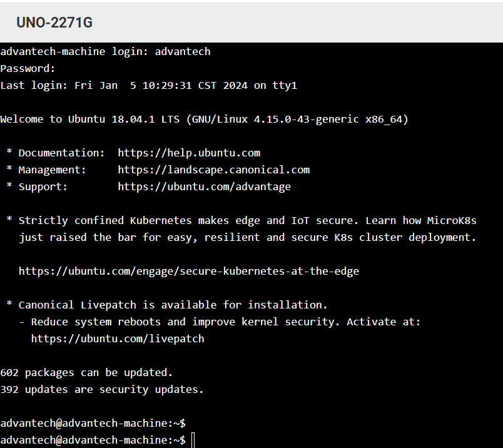The image size is (503, 448).
Task: Click the Support: label
Action: coord(43,186)
